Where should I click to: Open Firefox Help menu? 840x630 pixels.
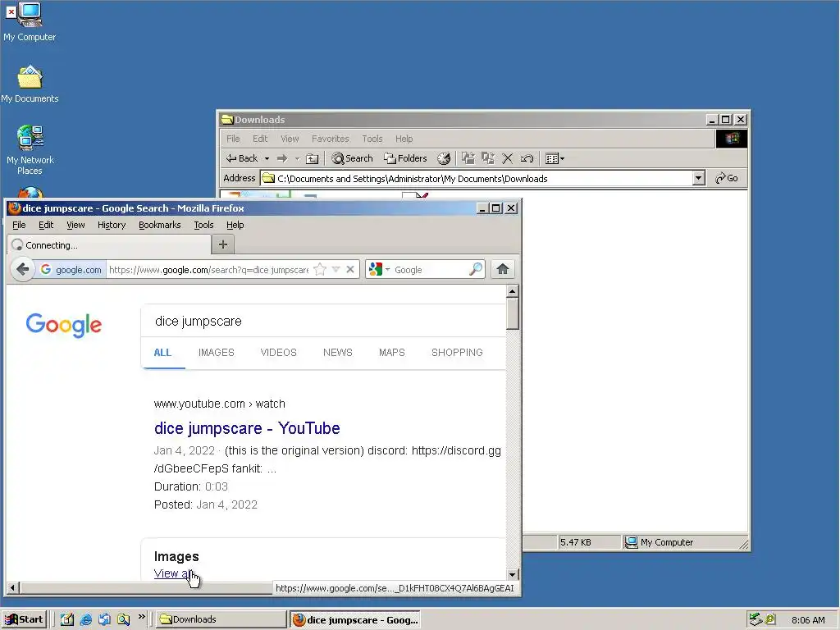click(x=235, y=225)
